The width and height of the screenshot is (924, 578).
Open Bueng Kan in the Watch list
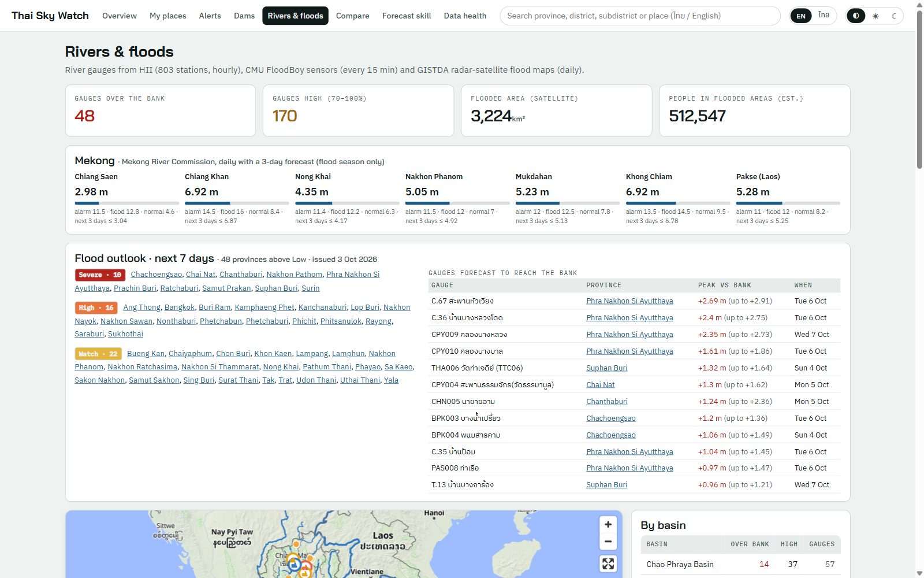tap(146, 354)
